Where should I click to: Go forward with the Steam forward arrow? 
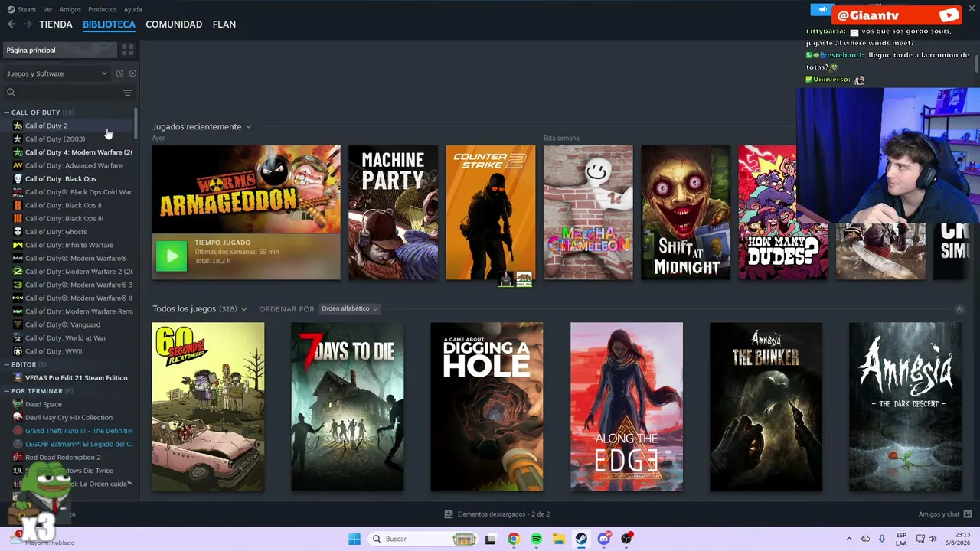tap(28, 24)
